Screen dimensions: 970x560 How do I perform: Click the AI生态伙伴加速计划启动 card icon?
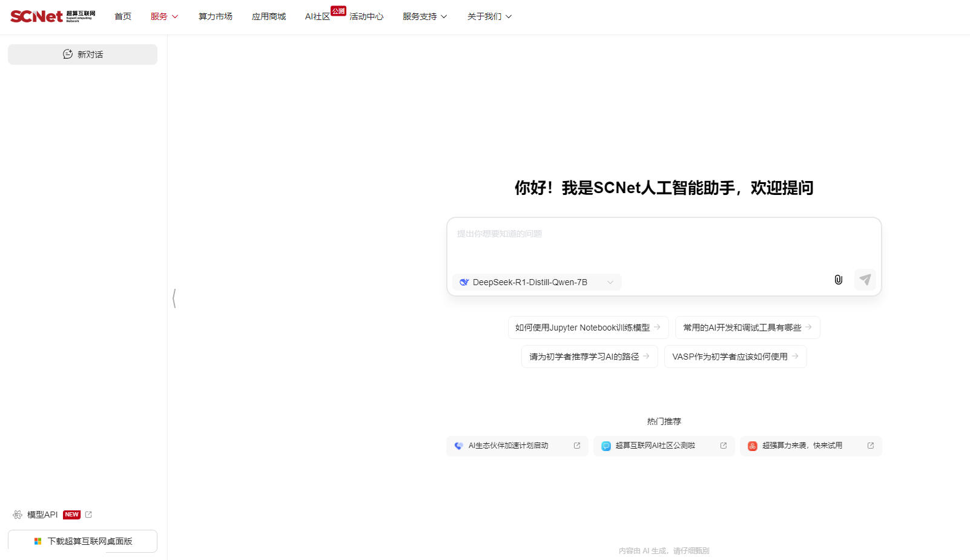pos(459,446)
